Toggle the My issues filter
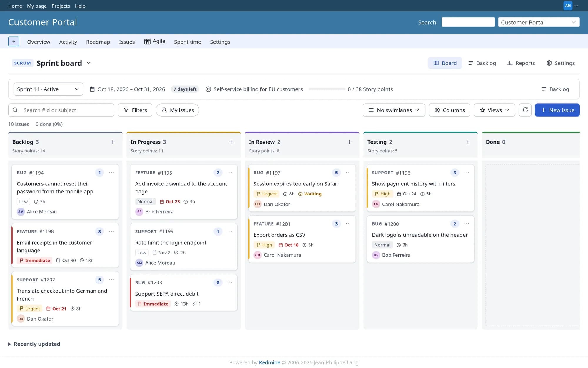588x368 pixels. click(177, 110)
